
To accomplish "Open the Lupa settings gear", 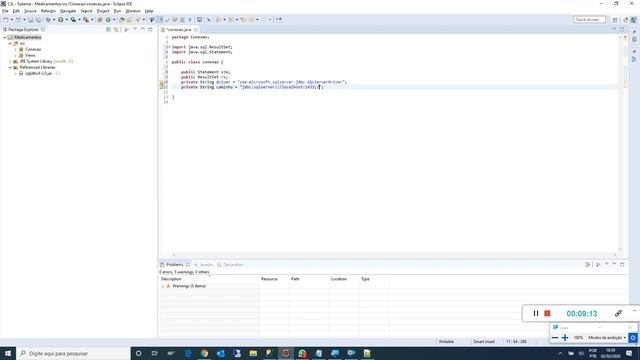I will pyautogui.click(x=633, y=338).
